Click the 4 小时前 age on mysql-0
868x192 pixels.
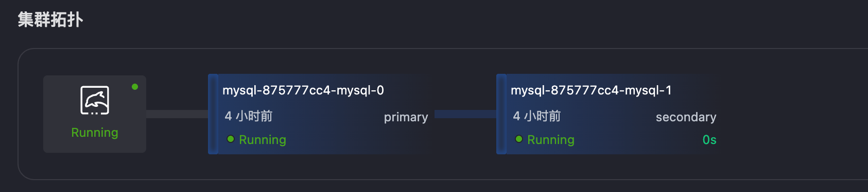[x=249, y=116]
